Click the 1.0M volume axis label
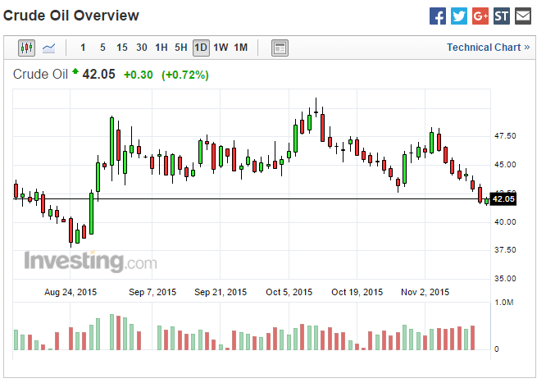The height and width of the screenshot is (392, 546). [504, 303]
